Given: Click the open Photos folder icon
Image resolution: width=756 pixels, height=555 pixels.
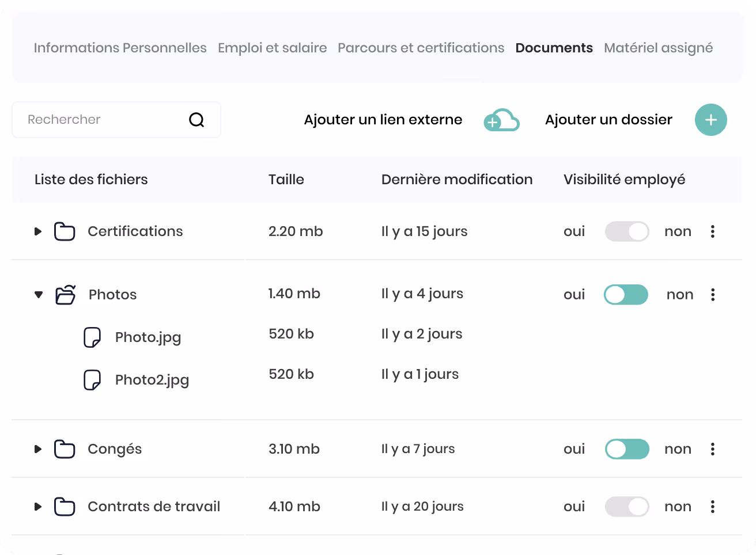Looking at the screenshot, I should click(x=65, y=294).
